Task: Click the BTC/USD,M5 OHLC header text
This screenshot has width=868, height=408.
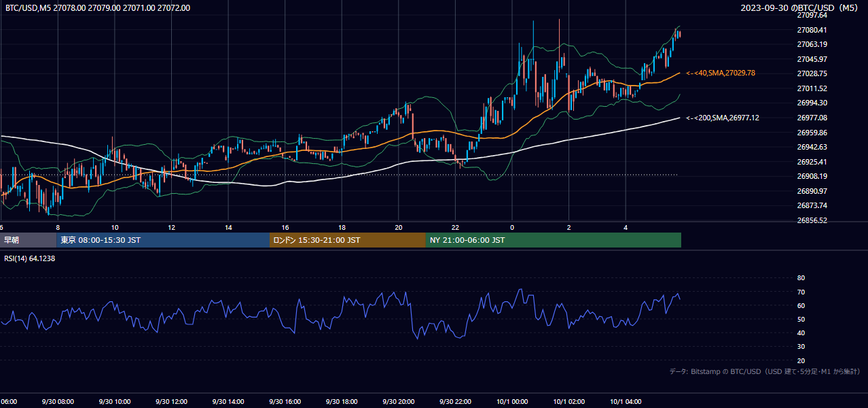Action: [x=98, y=8]
